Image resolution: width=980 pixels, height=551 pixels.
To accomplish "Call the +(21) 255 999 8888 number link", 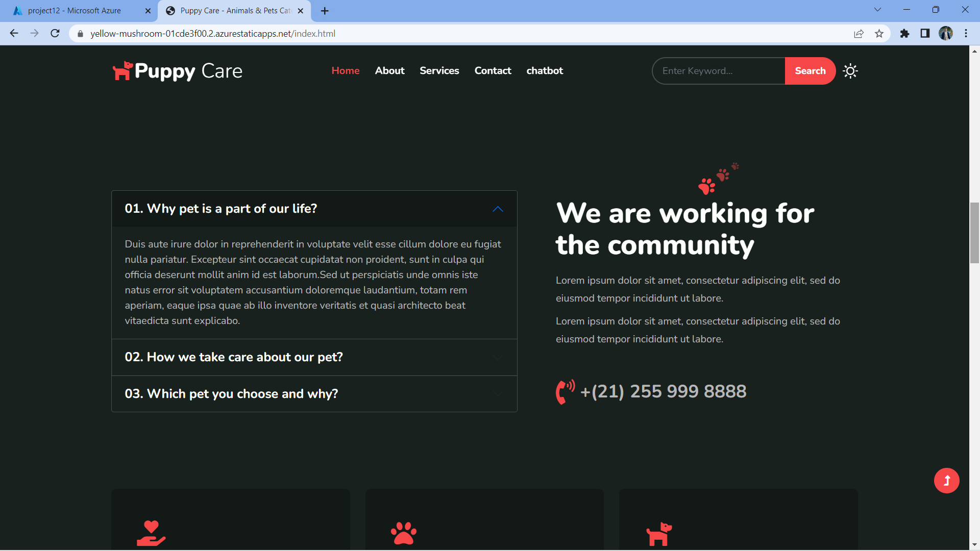I will tap(663, 392).
